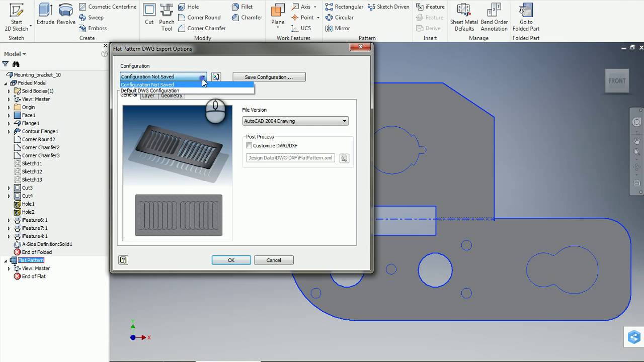Choose Cosmetic Centerline tool
Image resolution: width=644 pixels, height=362 pixels.
[x=108, y=7]
